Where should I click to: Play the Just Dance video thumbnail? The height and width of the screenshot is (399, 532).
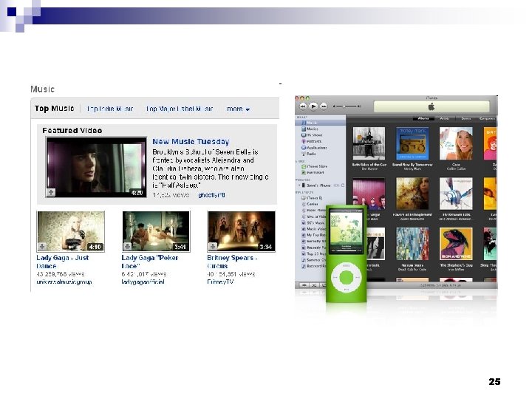71,231
